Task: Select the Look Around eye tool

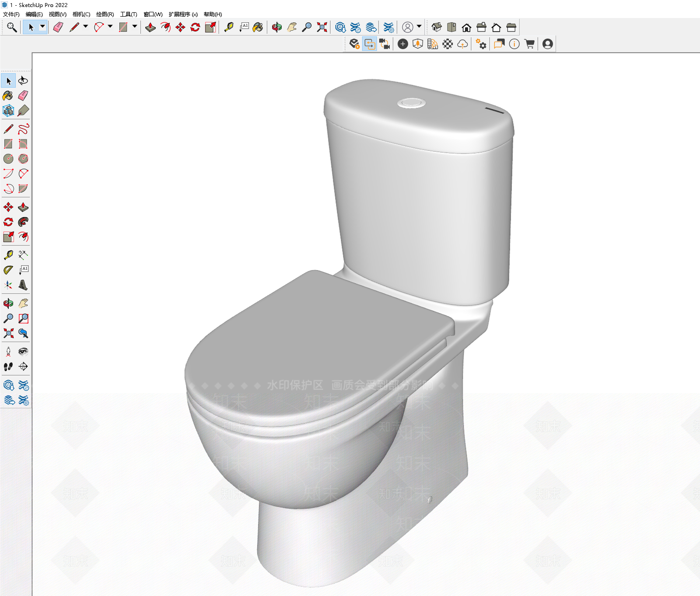Action: (x=23, y=352)
